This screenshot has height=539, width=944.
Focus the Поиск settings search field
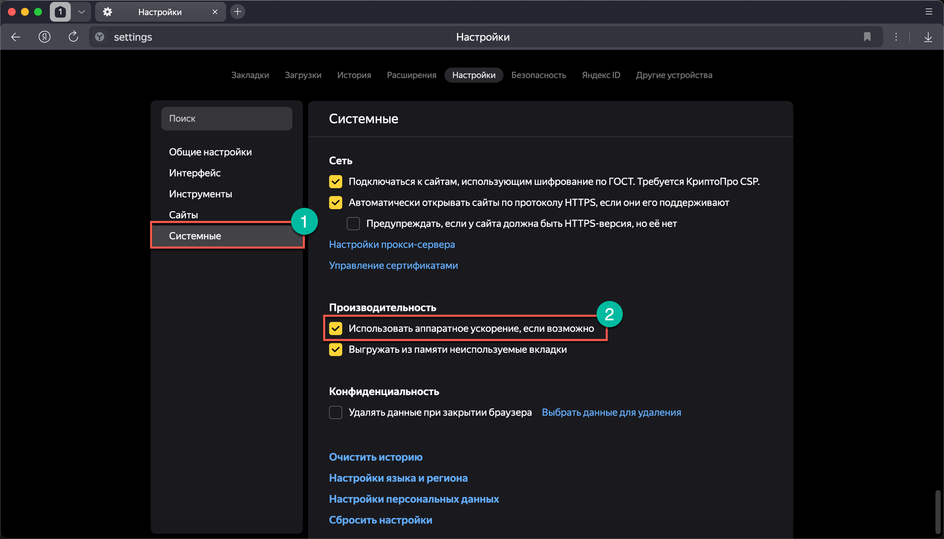(x=227, y=119)
